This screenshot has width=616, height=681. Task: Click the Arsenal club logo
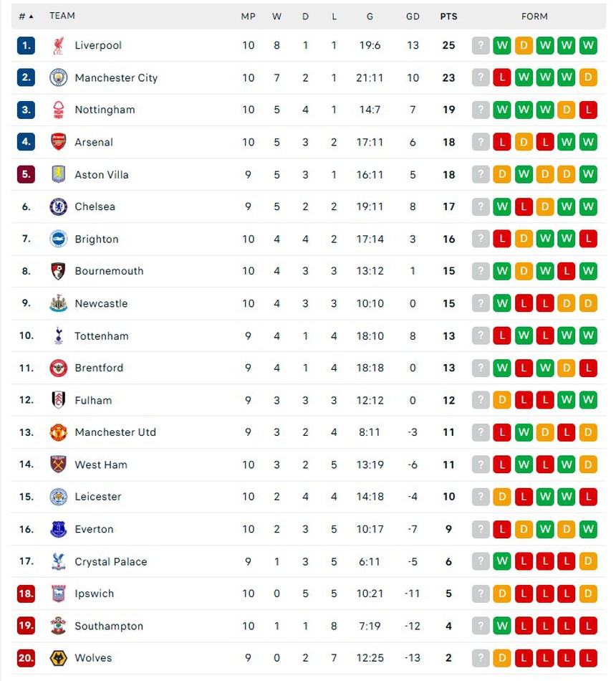[59, 142]
